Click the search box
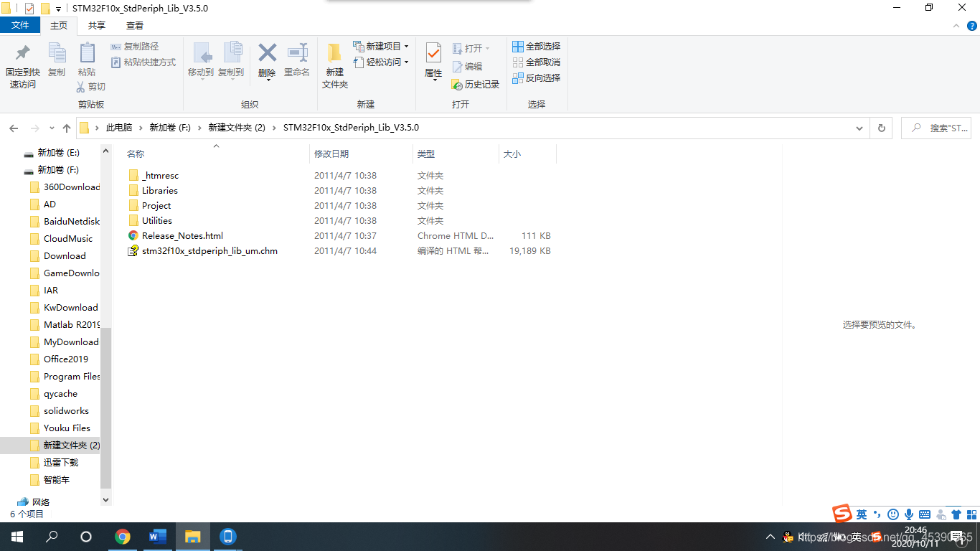 [936, 128]
